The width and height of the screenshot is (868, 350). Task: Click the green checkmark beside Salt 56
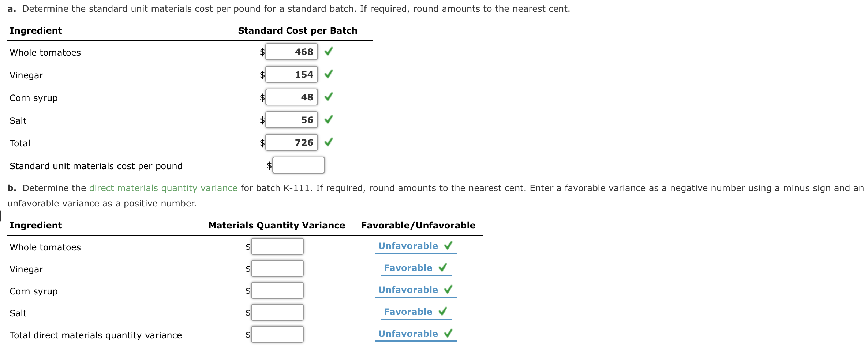(329, 119)
